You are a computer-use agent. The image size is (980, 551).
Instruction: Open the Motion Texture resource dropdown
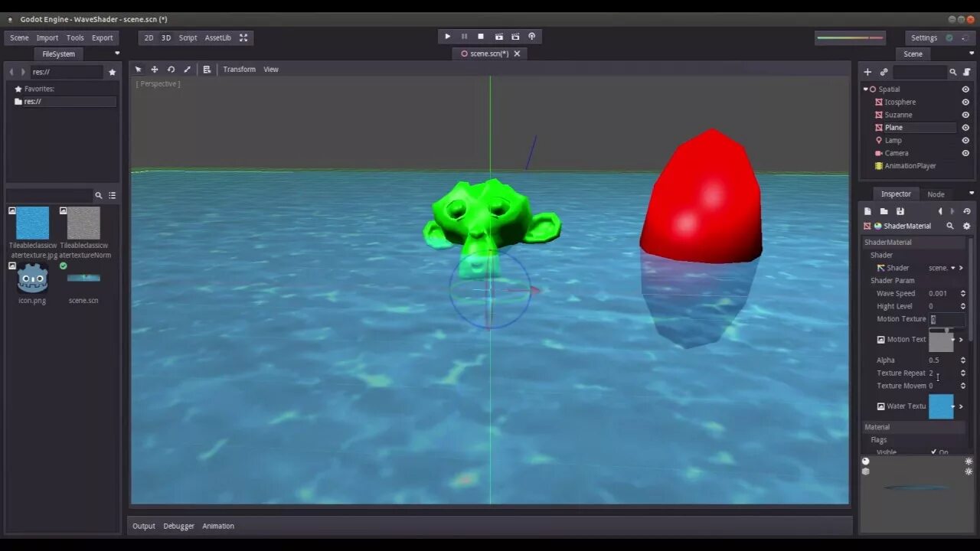coord(953,339)
